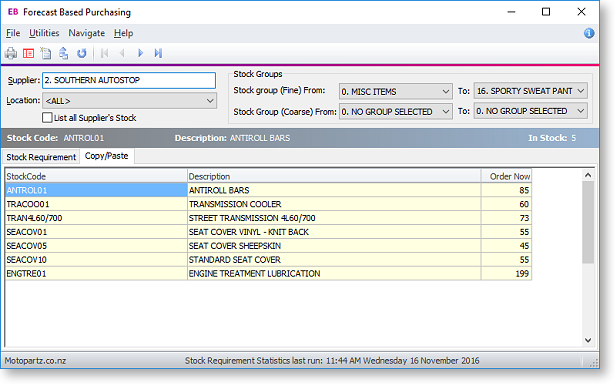Click the export upload toolbar icon

[64, 53]
